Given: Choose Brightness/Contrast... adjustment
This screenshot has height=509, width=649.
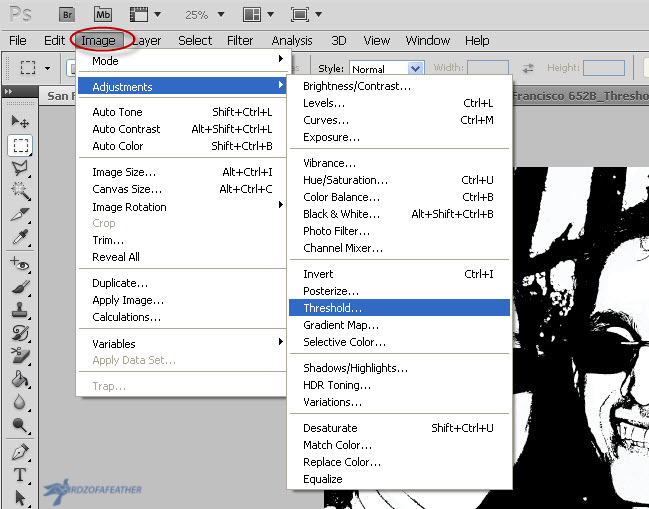Looking at the screenshot, I should point(399,86).
